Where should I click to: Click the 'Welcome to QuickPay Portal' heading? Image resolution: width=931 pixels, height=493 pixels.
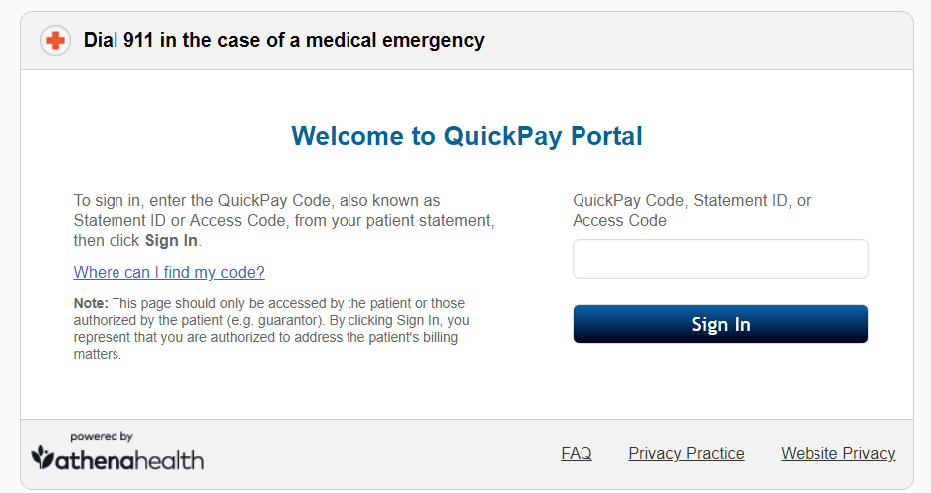coord(467,136)
